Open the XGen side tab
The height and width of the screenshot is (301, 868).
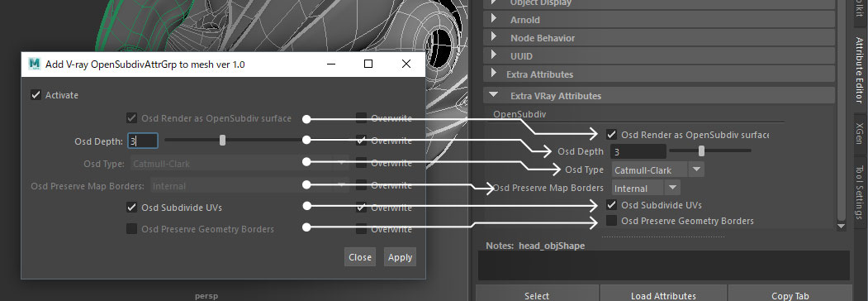pyautogui.click(x=859, y=134)
